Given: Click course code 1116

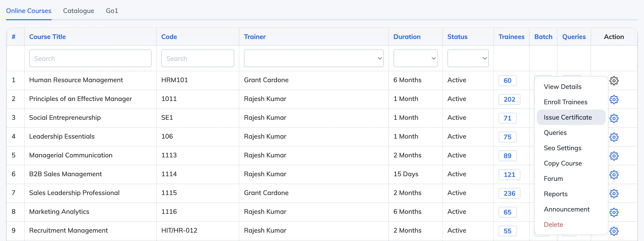Looking at the screenshot, I should [169, 212].
